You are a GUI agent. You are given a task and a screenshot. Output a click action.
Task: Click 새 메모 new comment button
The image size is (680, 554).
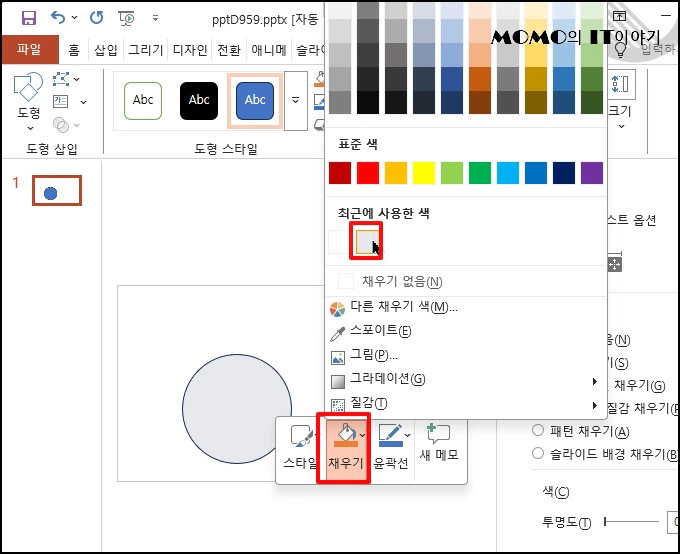439,443
